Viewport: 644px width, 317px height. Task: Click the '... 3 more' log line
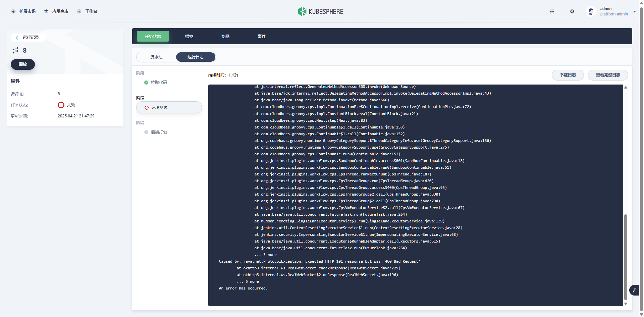click(265, 255)
